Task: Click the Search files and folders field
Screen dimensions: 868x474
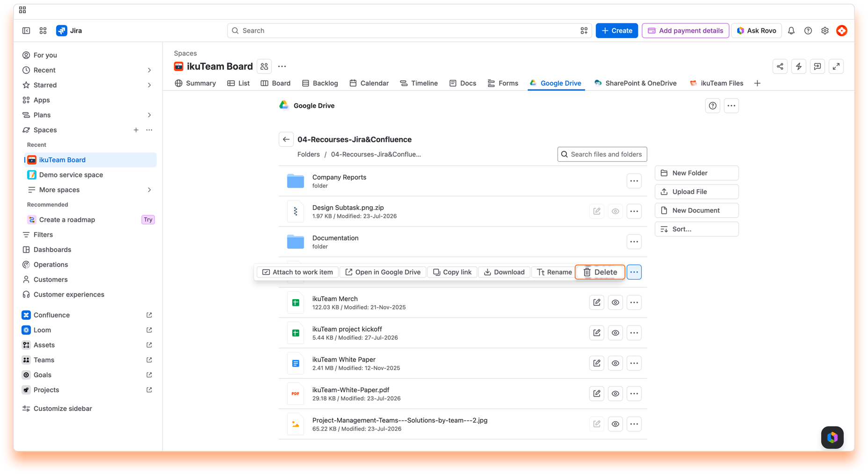Action: point(602,154)
